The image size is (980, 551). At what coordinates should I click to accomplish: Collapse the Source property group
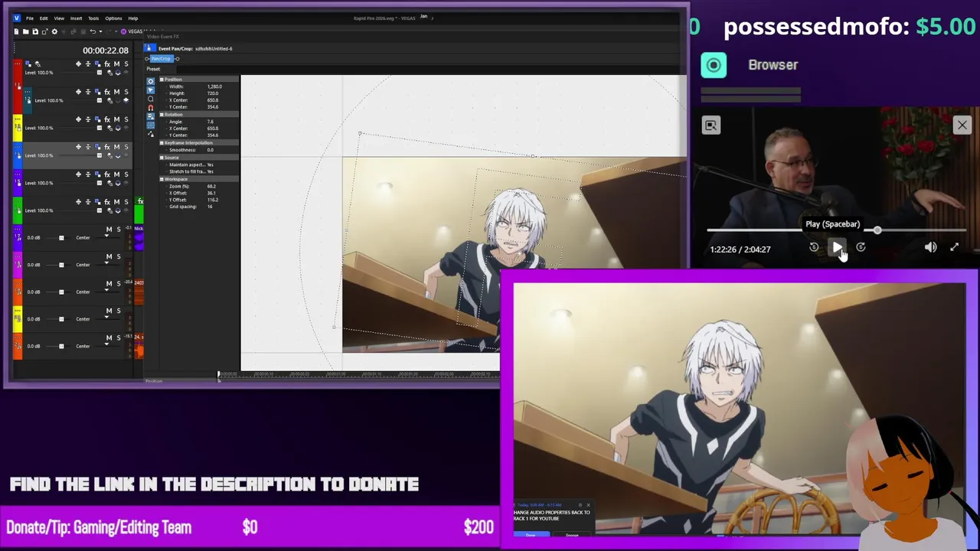click(162, 157)
